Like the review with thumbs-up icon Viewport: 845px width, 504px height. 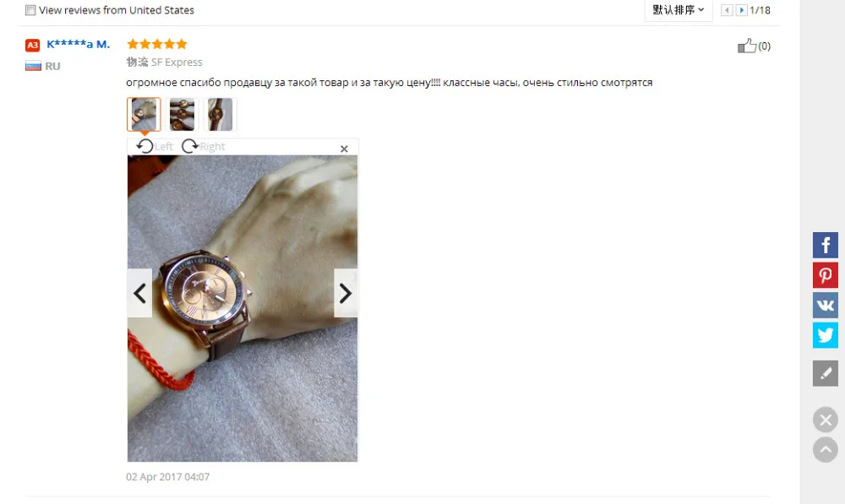pos(747,46)
